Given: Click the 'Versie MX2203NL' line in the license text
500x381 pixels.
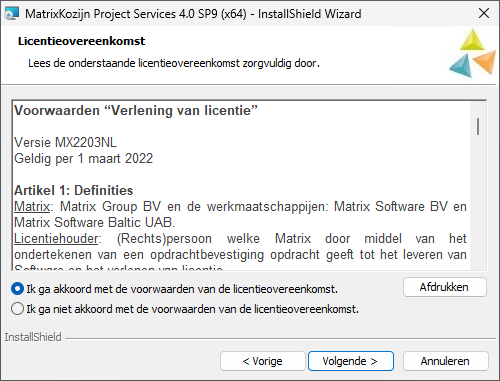Looking at the screenshot, I should click(65, 143).
